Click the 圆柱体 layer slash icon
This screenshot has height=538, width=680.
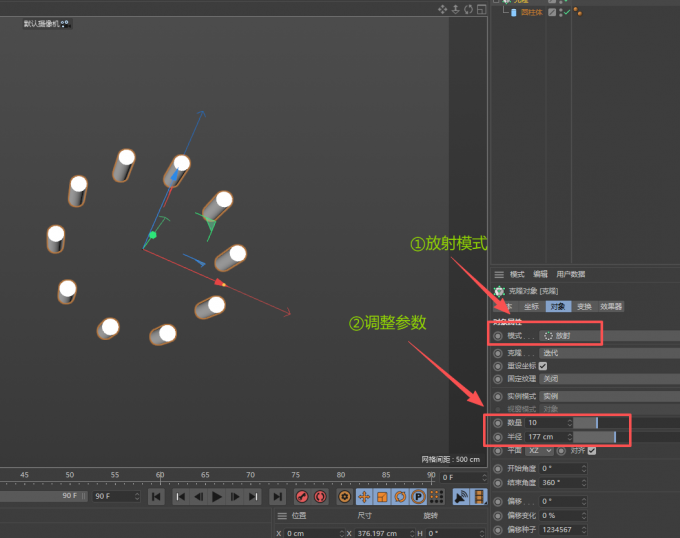(x=552, y=13)
